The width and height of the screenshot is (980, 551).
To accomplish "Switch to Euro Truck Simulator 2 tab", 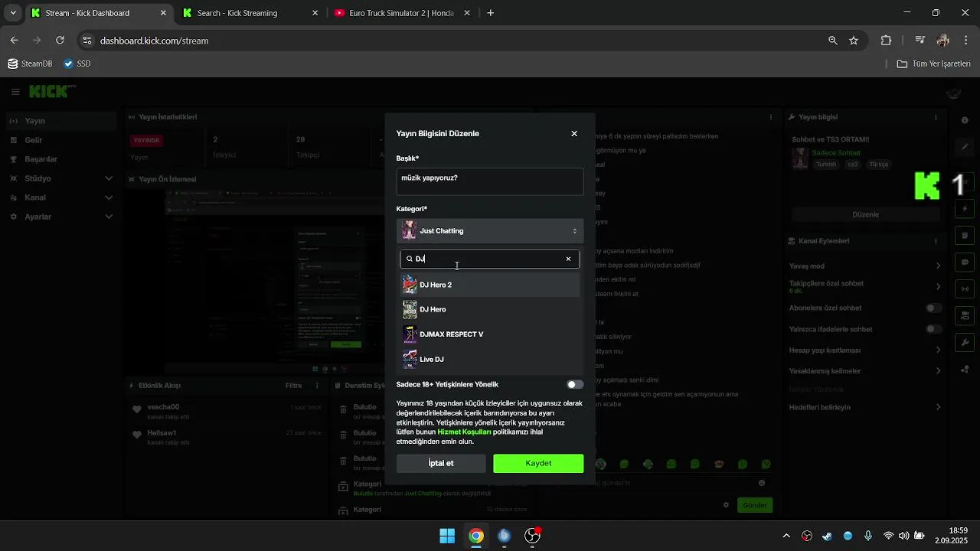I will tap(401, 13).
